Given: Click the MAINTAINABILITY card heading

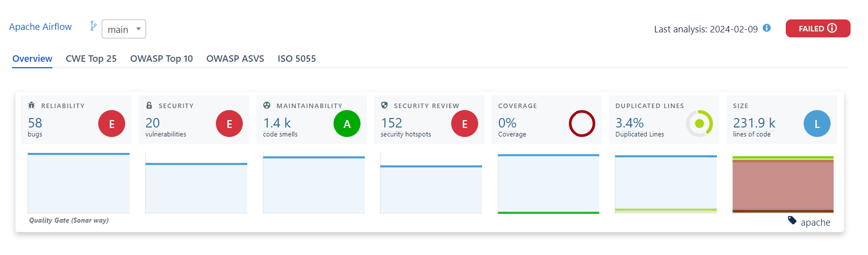Looking at the screenshot, I should [x=310, y=106].
